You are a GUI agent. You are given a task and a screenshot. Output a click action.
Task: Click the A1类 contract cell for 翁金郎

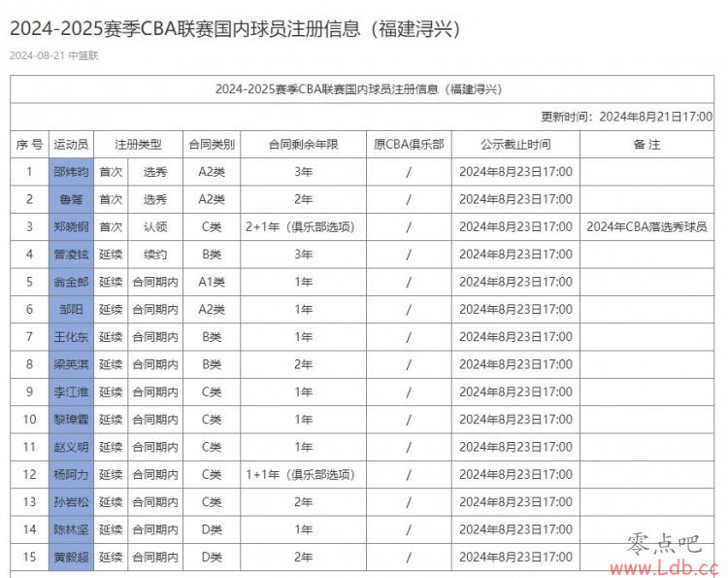point(212,282)
